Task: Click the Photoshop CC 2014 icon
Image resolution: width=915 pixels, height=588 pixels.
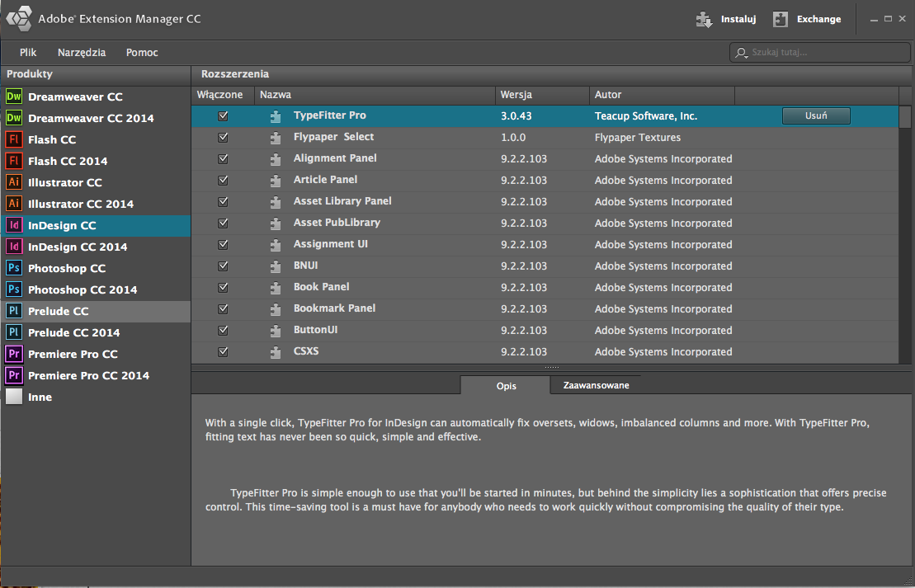Action: point(14,289)
